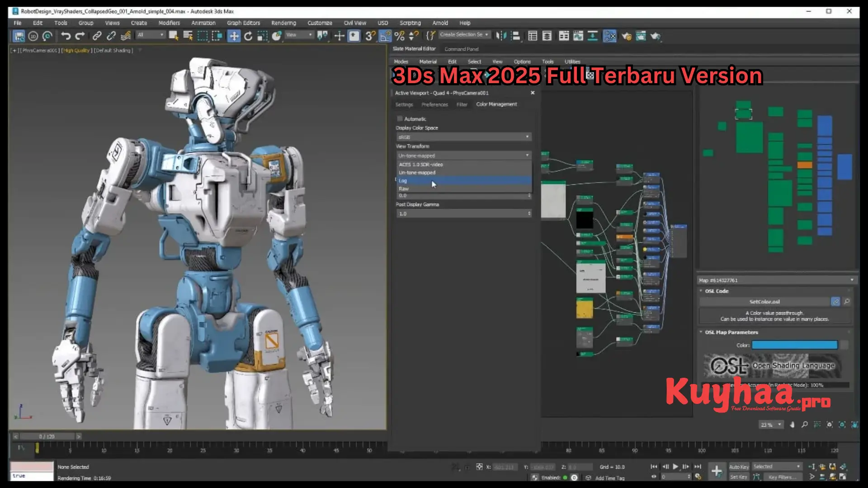Click the blue OSL Color swatch
Viewport: 868px width, 488px height.
[794, 345]
